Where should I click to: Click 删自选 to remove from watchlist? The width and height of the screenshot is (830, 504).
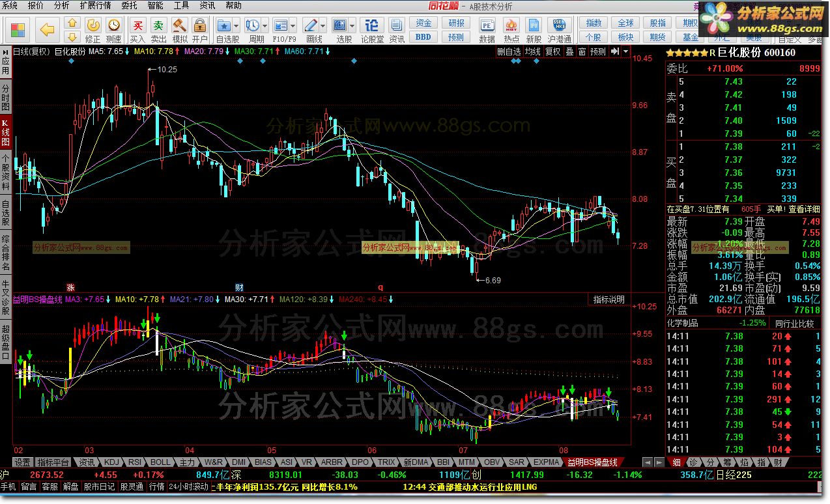509,51
